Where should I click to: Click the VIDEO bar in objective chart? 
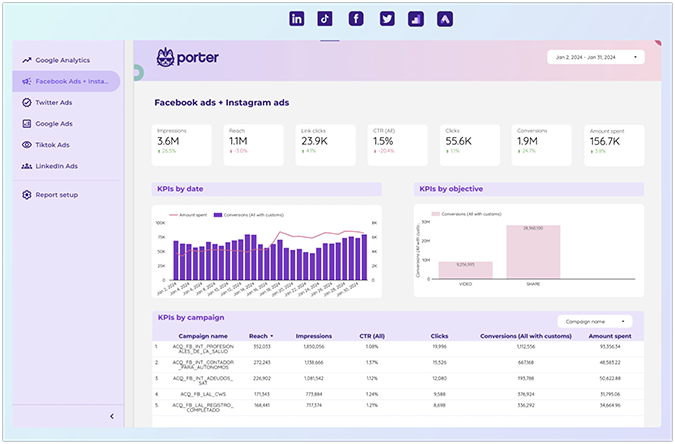click(465, 270)
